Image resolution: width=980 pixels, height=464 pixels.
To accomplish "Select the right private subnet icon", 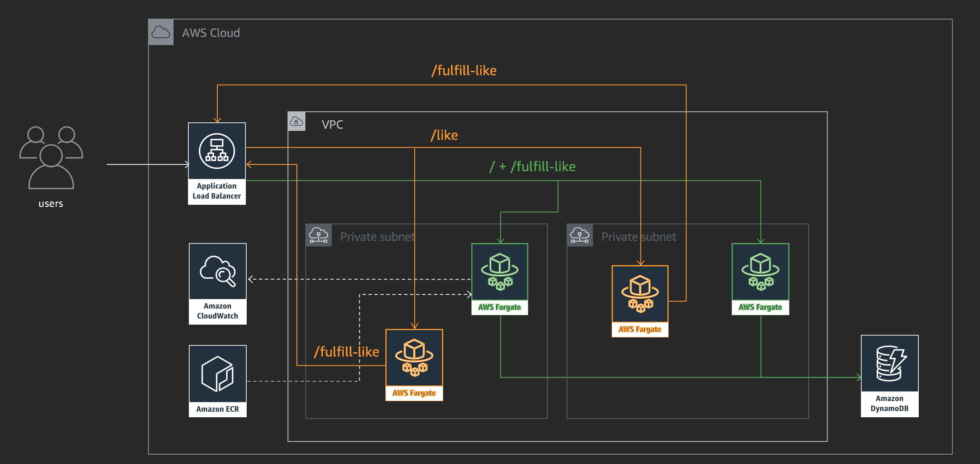I will [x=580, y=235].
